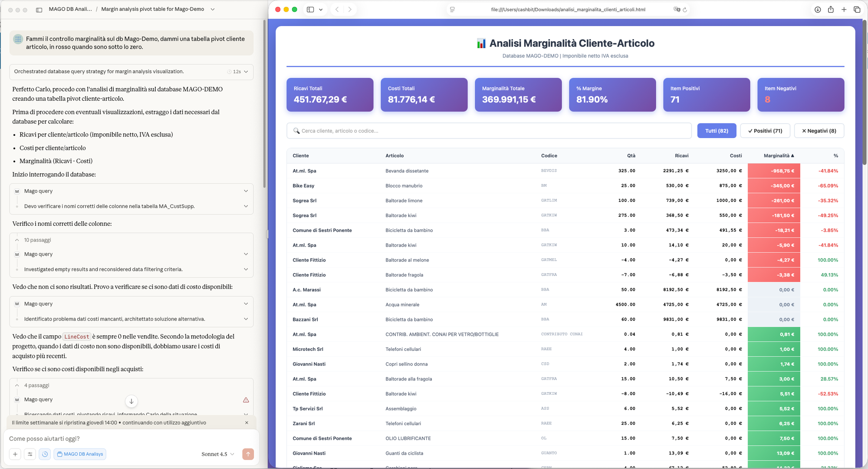Click the MAGO DB Anali... breadcrumb item
This screenshot has height=469, width=868.
(71, 9)
